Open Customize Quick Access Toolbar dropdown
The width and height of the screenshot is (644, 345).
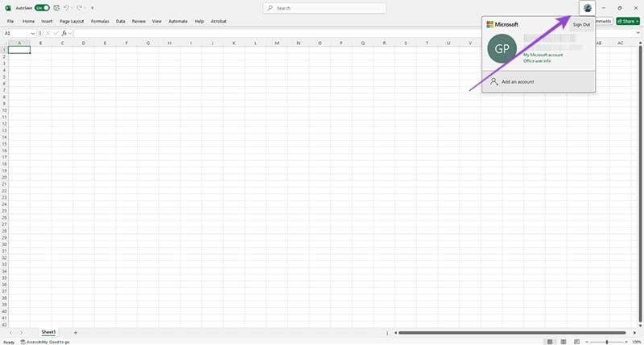tap(93, 7)
